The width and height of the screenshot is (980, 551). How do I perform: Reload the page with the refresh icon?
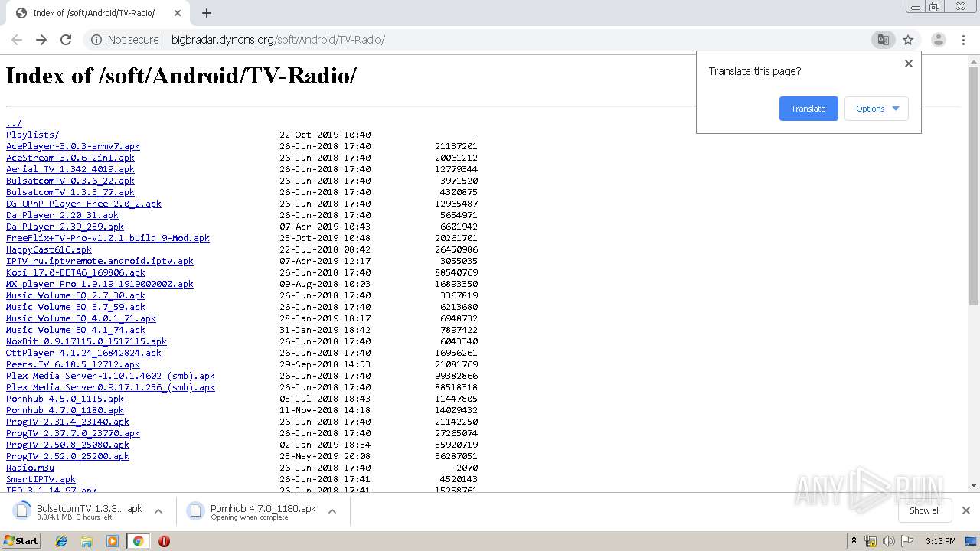tap(66, 40)
